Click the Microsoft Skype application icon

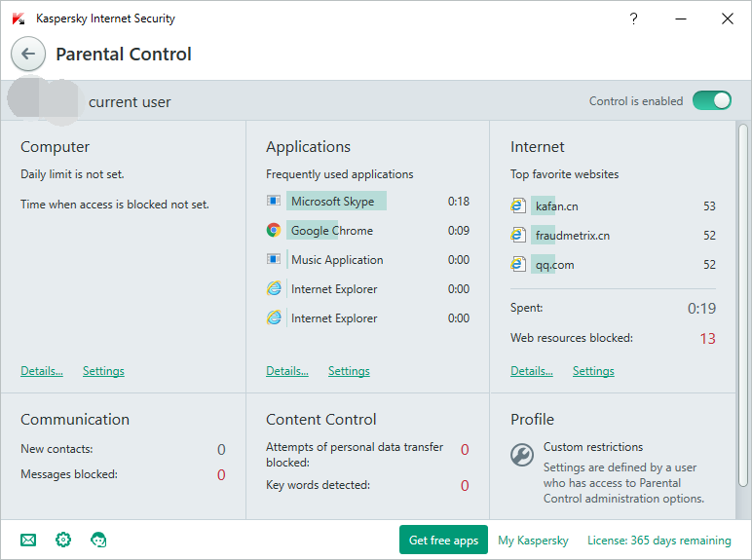pyautogui.click(x=274, y=201)
